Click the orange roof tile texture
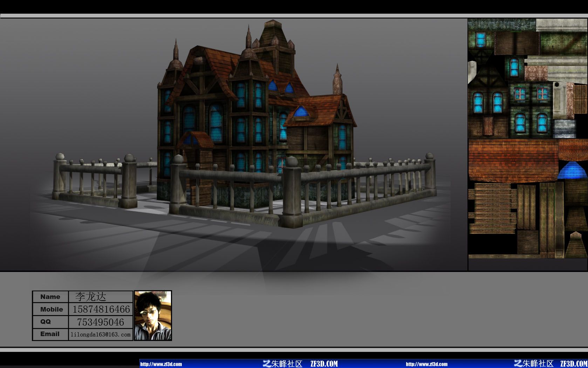Viewport: 588px width, 368px height. [513, 161]
